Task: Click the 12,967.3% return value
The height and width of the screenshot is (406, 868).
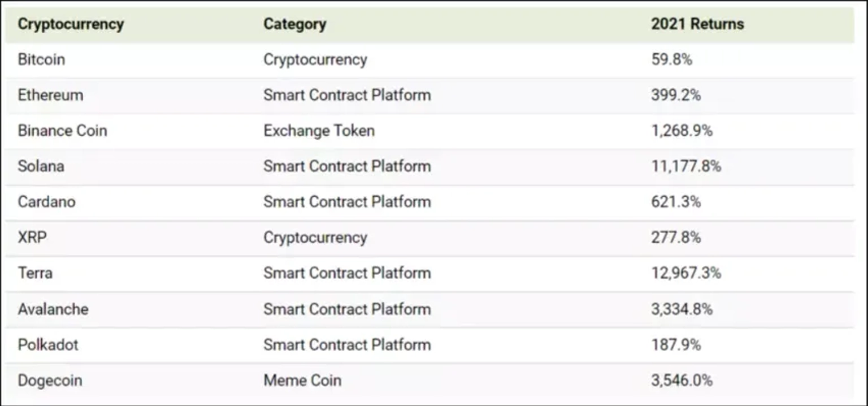Action: (x=686, y=273)
